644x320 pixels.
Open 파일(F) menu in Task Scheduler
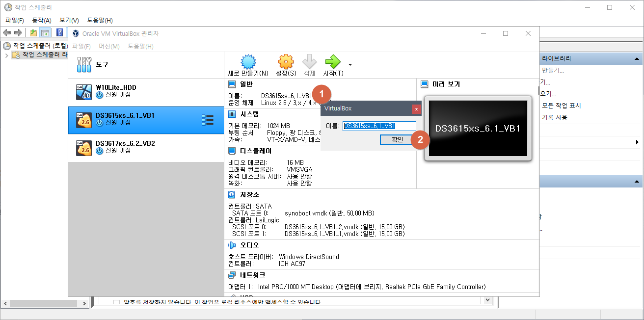coord(15,20)
